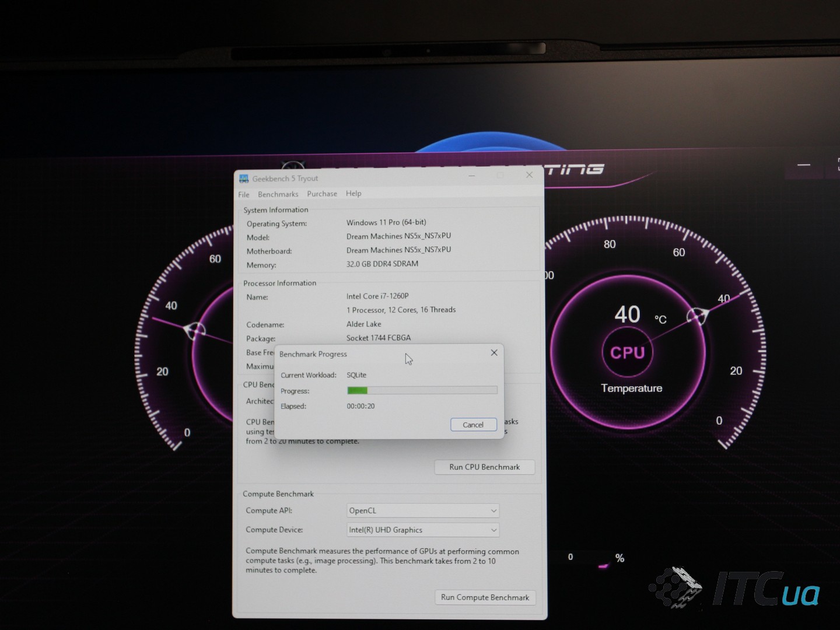Click the '40 °C' temperature reading
Screen dimensions: 840x630
pos(640,315)
